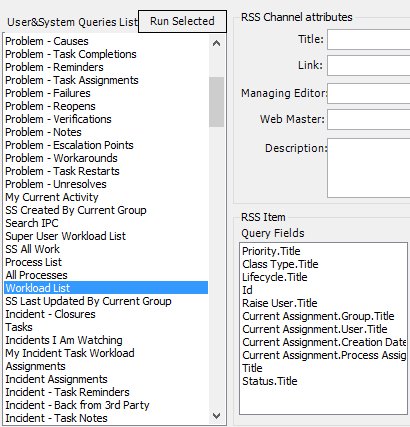Focus the Link text field
Viewport: 410px width, 427px height.
(369, 65)
